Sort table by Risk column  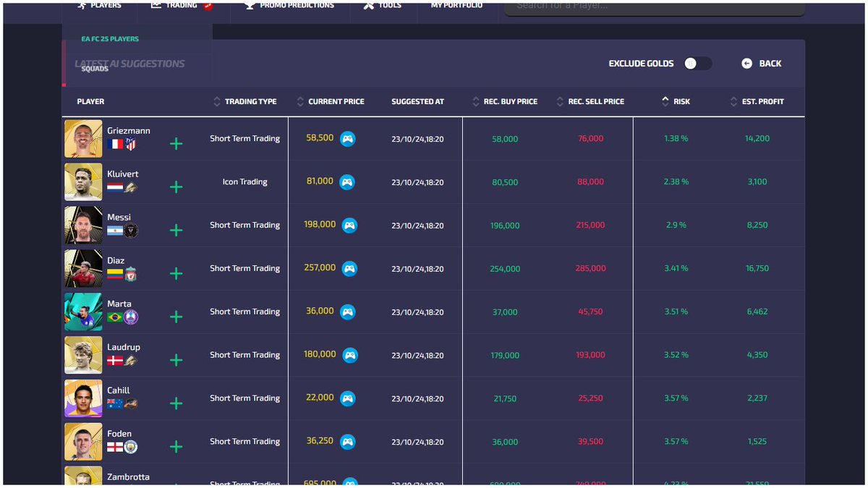(676, 102)
